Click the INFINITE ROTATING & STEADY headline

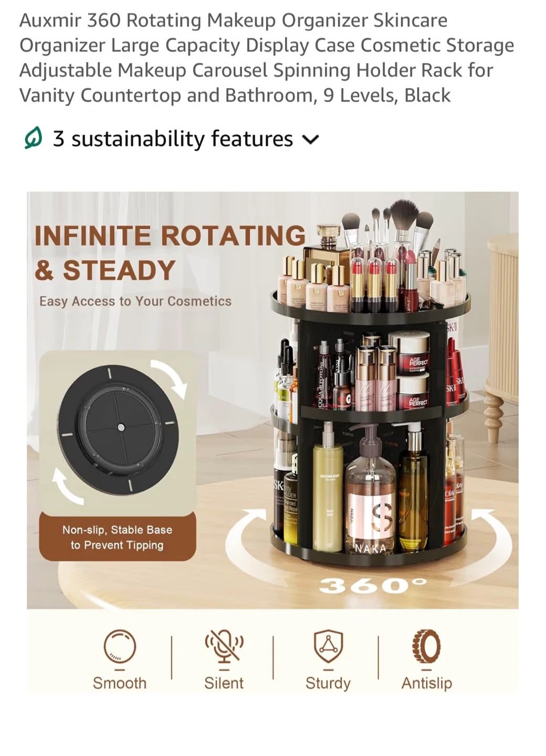(x=170, y=253)
